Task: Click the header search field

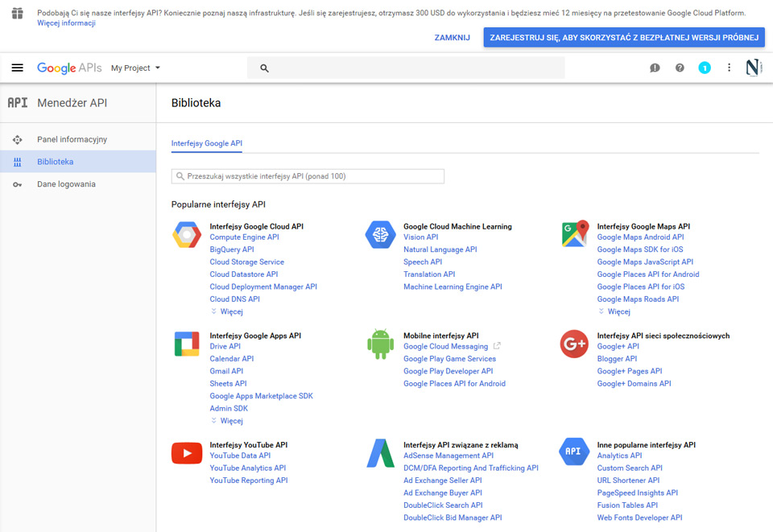Action: coord(406,68)
